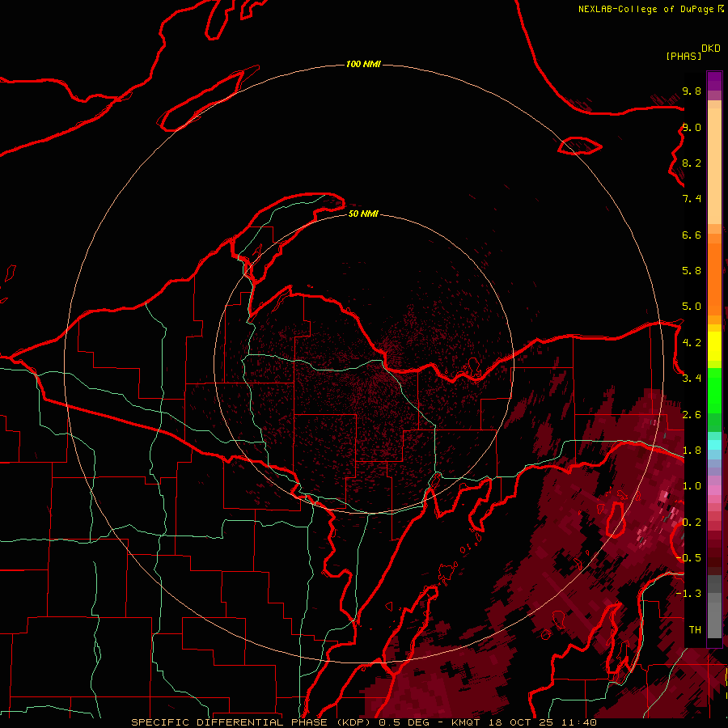The image size is (728, 728).
Task: Click the peach segment of the color bar
Action: pos(714,166)
